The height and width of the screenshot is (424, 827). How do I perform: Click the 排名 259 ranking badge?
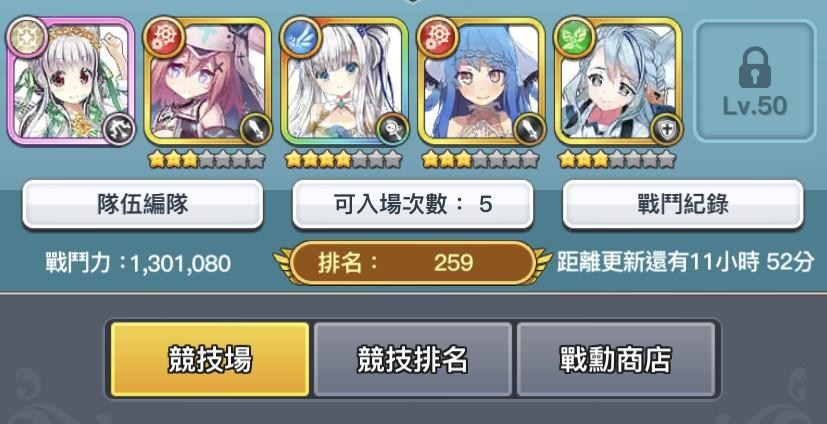coord(412,263)
